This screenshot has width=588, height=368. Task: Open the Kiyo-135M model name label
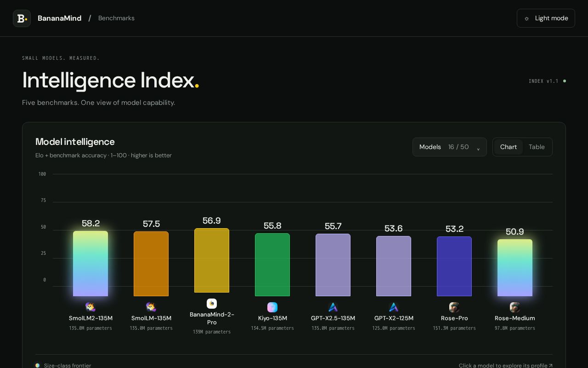tap(272, 318)
